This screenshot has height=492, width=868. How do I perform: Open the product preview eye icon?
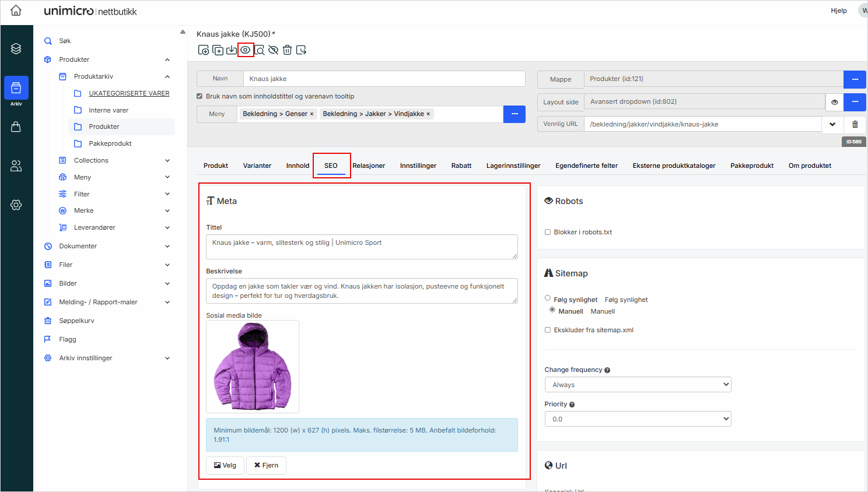(246, 50)
